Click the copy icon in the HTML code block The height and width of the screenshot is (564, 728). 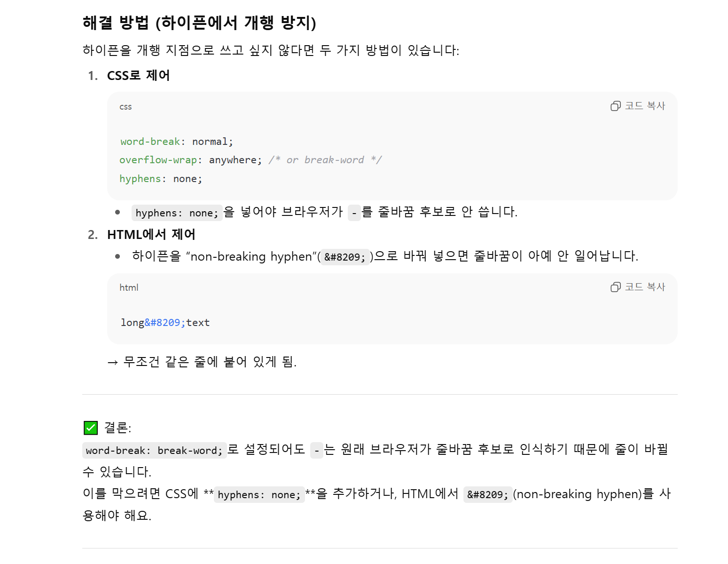(x=615, y=287)
